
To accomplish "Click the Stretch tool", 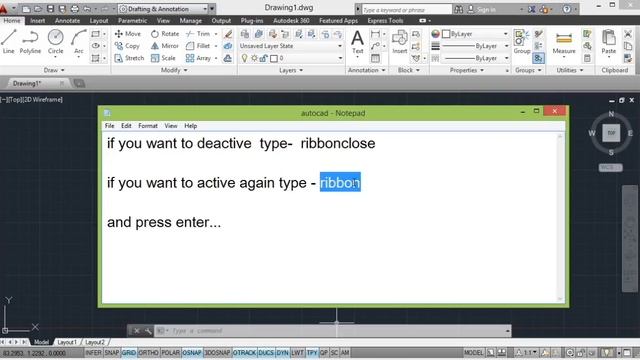I will coord(129,58).
